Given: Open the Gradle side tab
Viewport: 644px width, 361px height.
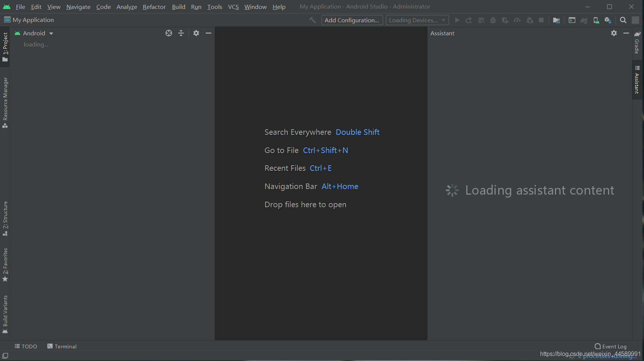Looking at the screenshot, I should pyautogui.click(x=637, y=43).
